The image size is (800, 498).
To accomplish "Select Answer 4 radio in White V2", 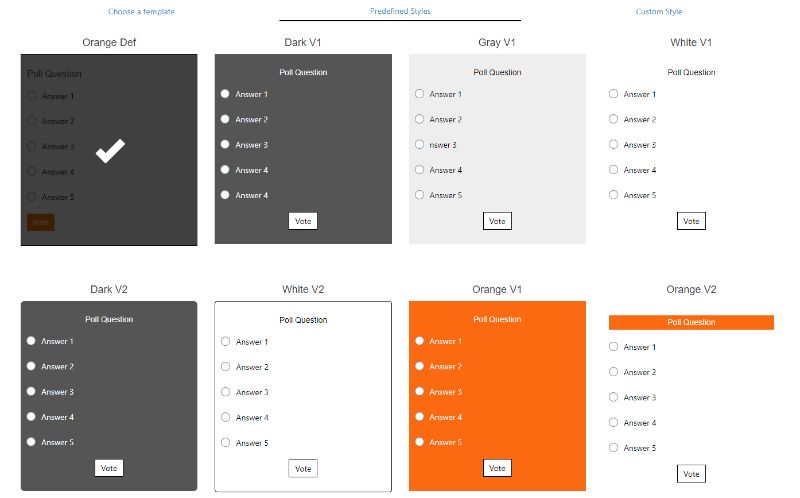I will pos(226,417).
